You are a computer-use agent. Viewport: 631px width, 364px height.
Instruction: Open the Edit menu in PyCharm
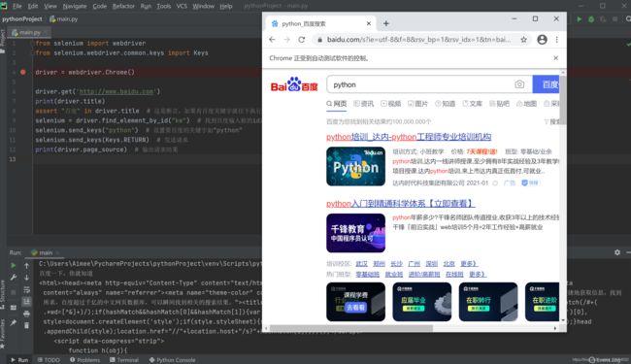click(x=33, y=6)
